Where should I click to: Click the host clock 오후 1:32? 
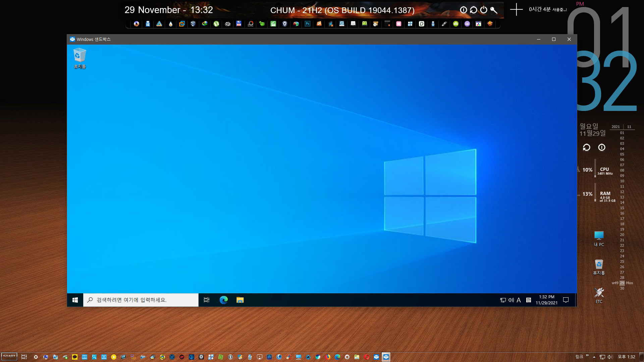pos(627,357)
